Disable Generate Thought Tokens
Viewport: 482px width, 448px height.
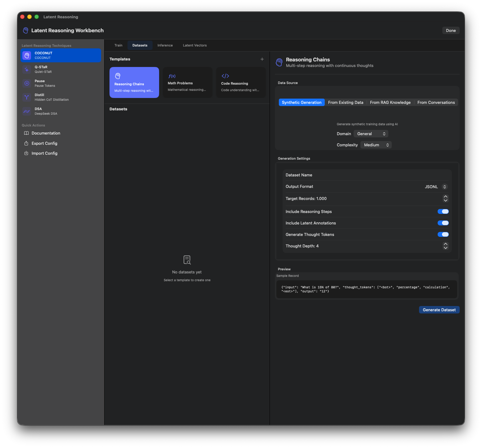443,234
